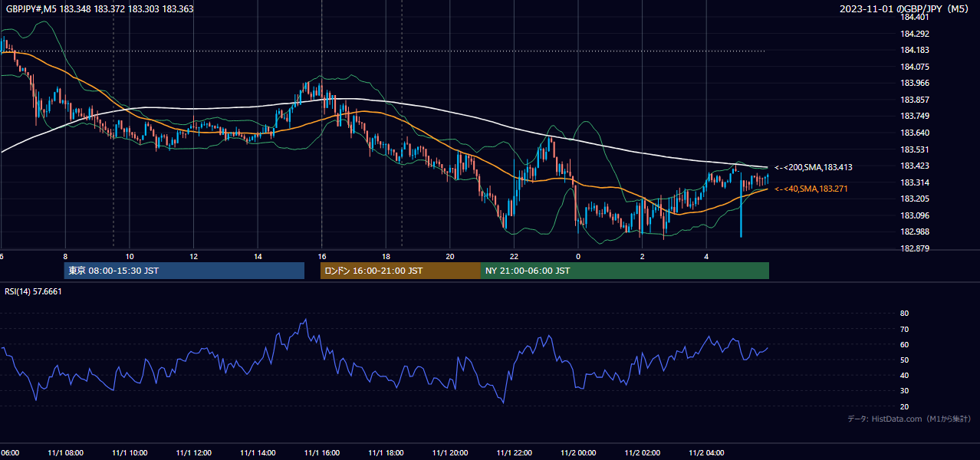This screenshot has width=980, height=460.
Task: Click price axis value 183.749
Action: coord(914,117)
